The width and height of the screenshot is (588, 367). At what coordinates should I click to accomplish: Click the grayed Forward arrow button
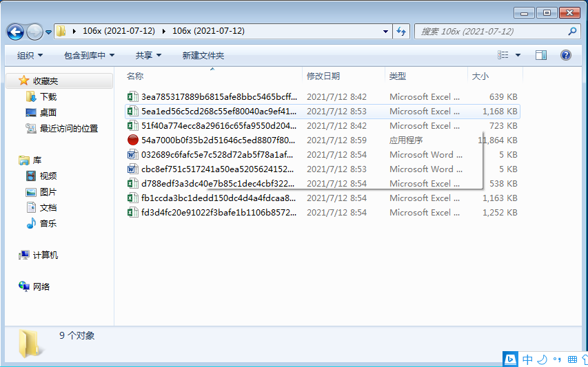point(35,32)
